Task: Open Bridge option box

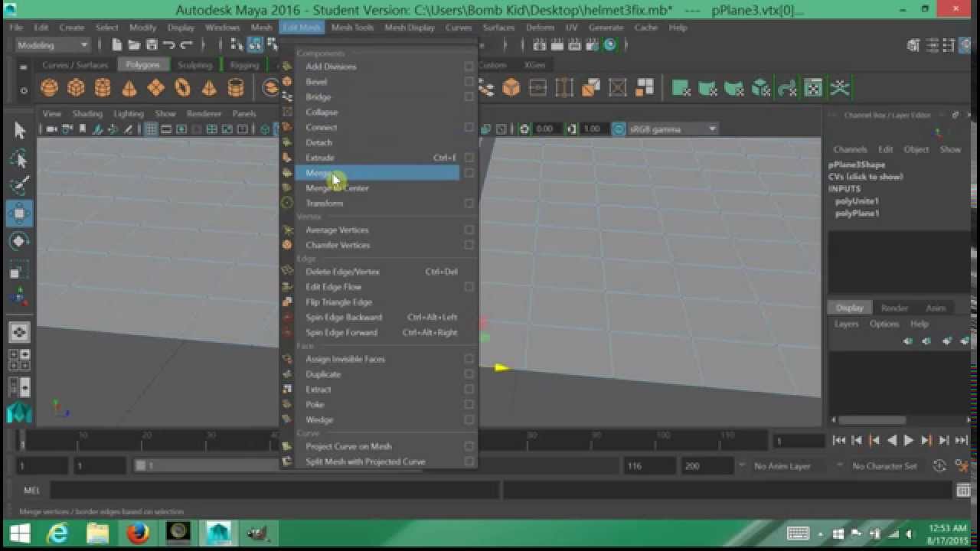Action: 469,97
